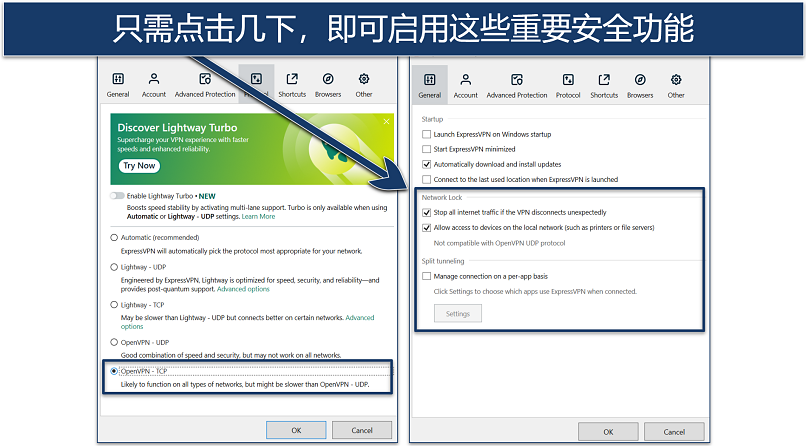This screenshot has width=806, height=446.
Task: Click 'Not compatible with OpenVPN UDP protocol' note
Action: 499,243
